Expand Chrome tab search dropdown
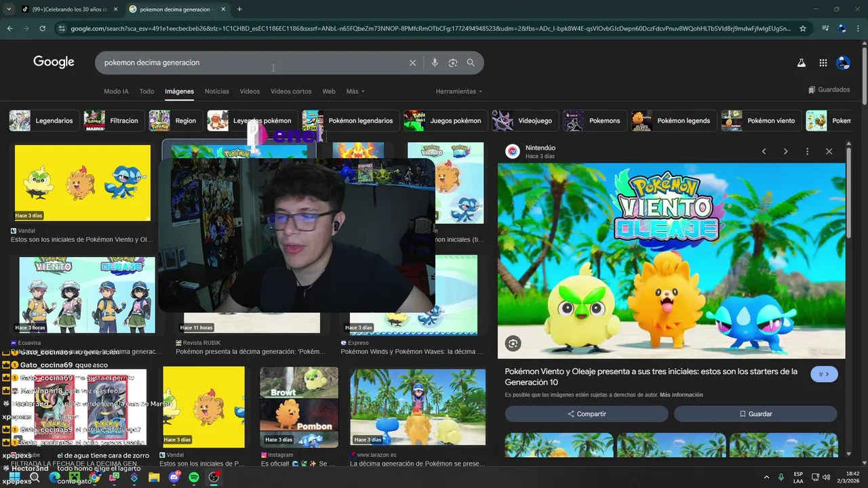868x488 pixels. 8,9
